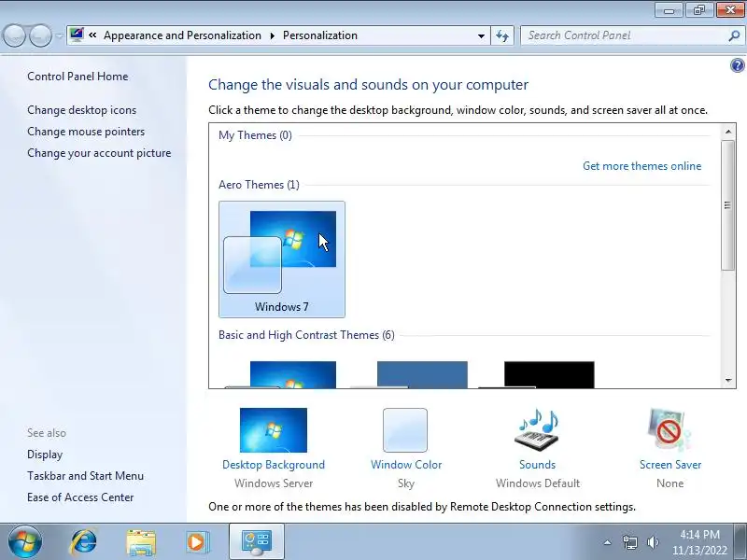
Task: Click the Forward navigation arrow
Action: (40, 35)
